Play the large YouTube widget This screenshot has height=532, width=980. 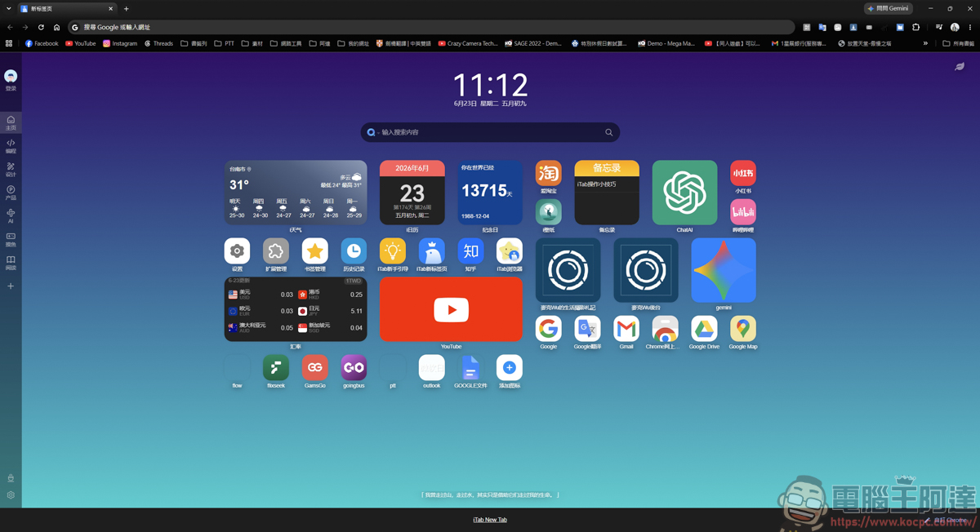coord(451,309)
